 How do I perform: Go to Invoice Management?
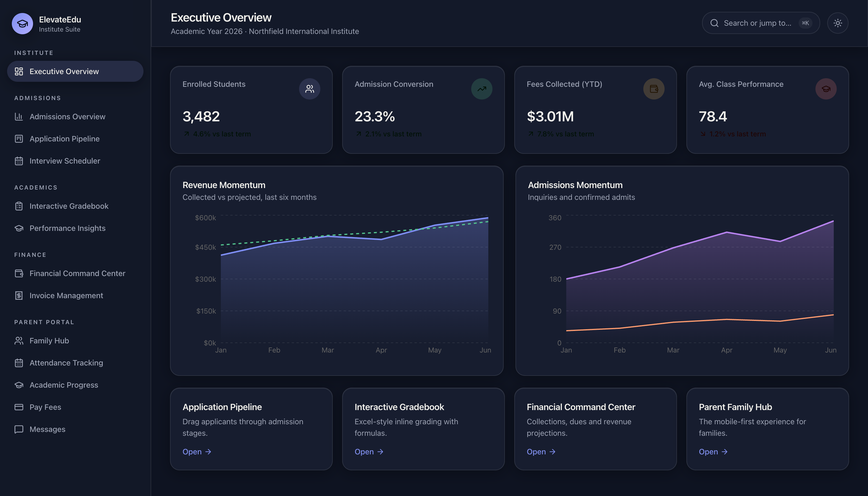75,295
